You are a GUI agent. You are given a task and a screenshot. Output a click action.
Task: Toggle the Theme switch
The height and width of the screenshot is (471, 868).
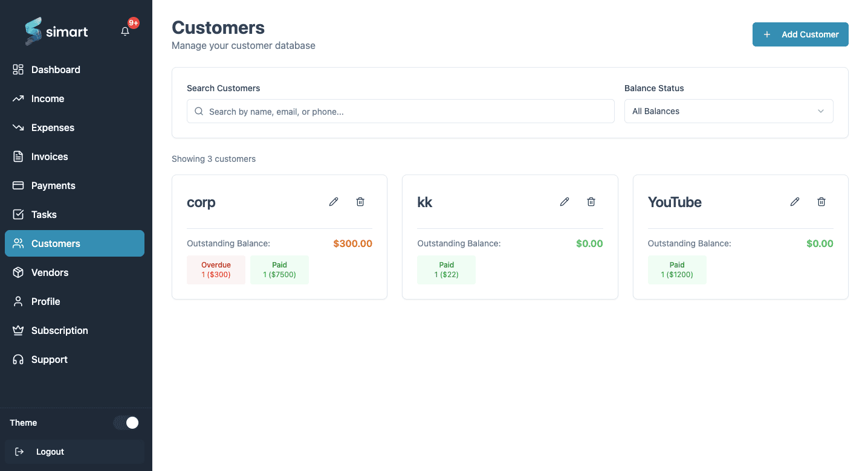click(126, 423)
